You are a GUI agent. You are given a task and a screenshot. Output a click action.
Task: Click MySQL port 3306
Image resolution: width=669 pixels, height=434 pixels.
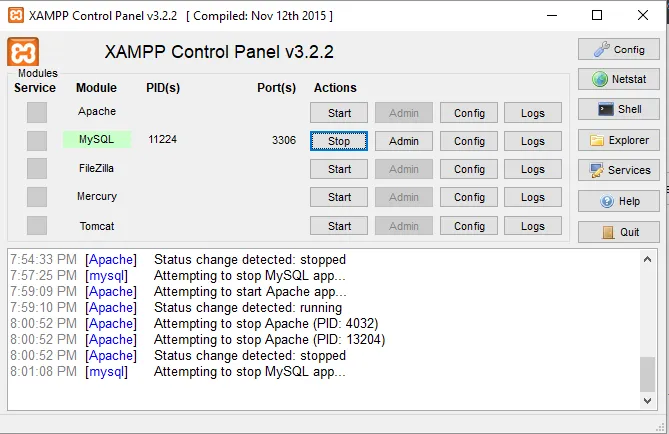point(284,140)
